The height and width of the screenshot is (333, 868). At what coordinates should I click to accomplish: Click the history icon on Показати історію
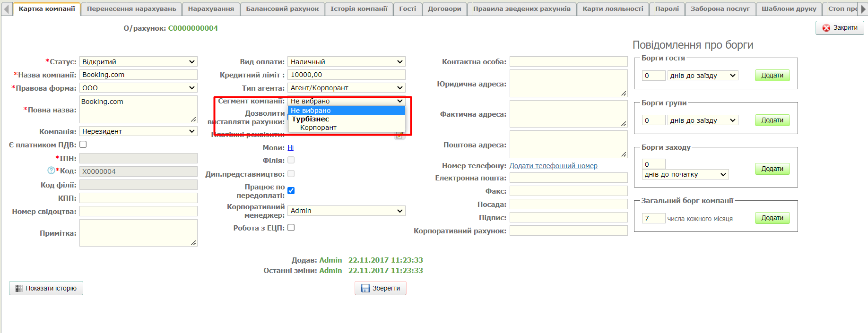(19, 288)
